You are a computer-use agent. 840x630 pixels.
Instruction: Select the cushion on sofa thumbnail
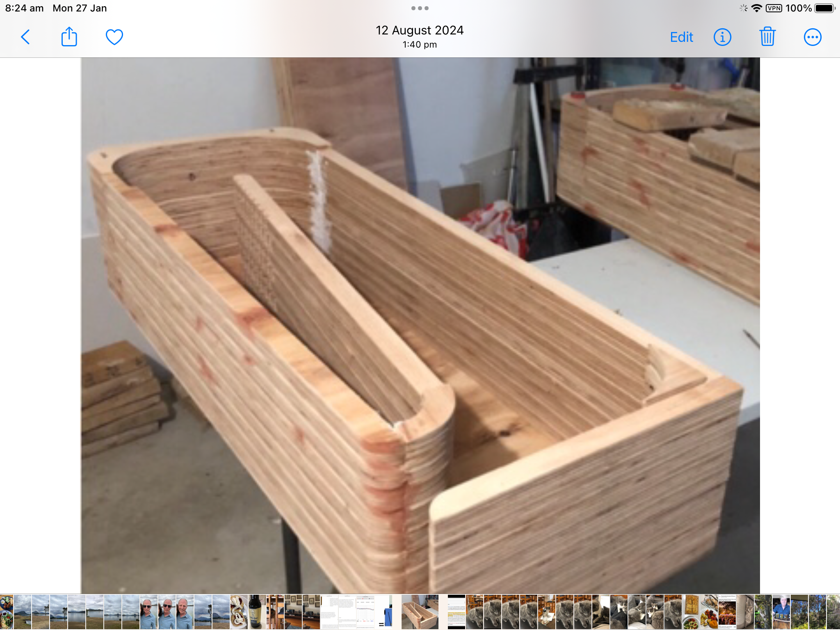pyautogui.click(x=745, y=612)
